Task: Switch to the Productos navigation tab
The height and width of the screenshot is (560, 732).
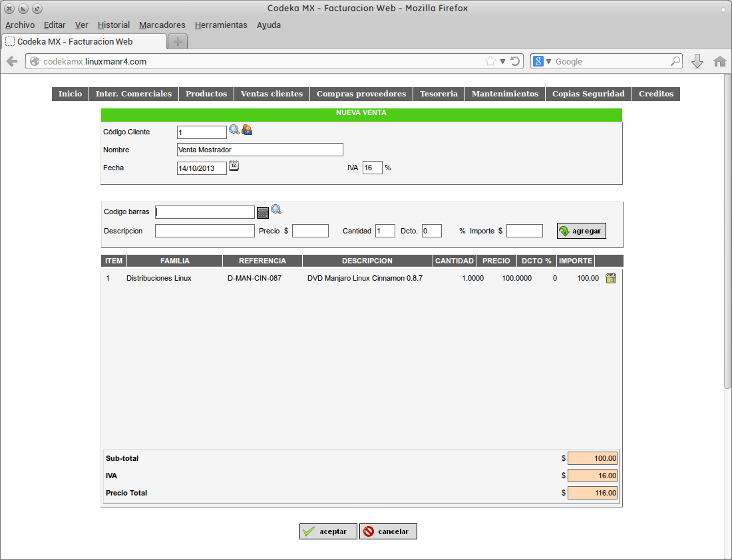Action: (206, 94)
